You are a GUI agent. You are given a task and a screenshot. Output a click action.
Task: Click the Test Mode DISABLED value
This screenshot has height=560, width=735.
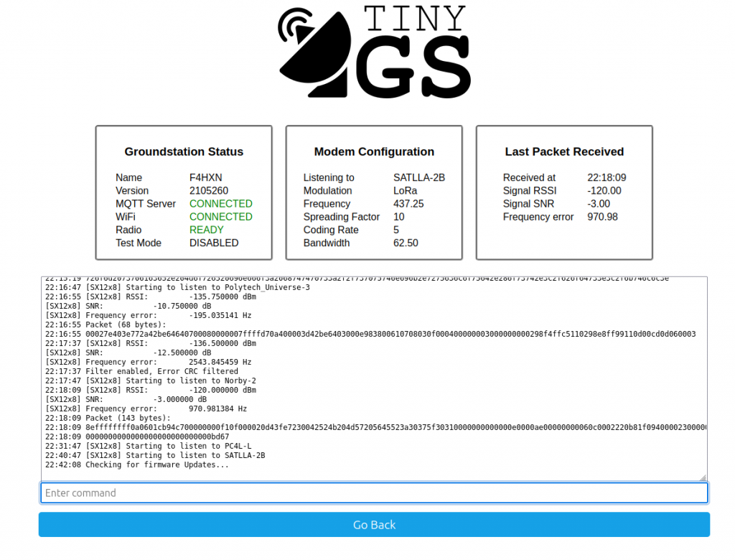coord(214,243)
